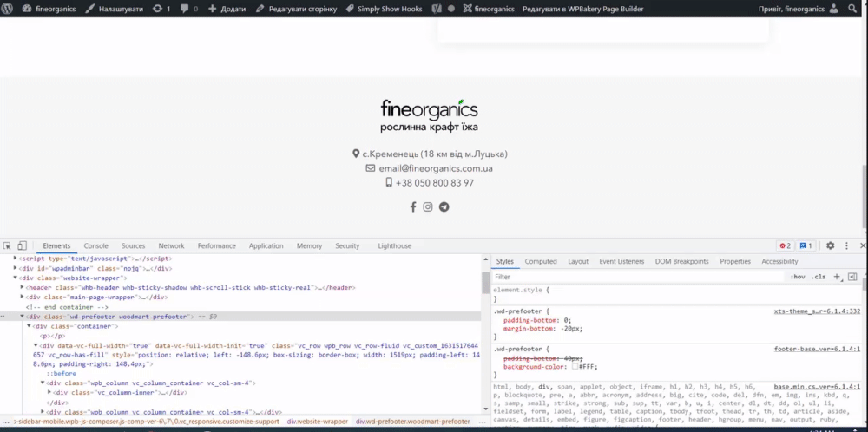This screenshot has width=868, height=432.
Task: Toggle the computed styles sidebar icon
Action: pos(852,277)
